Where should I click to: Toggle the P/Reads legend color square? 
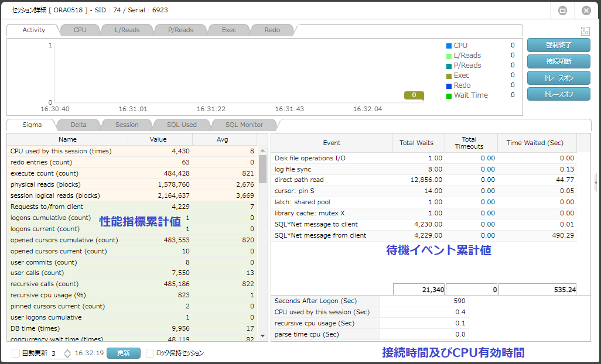point(449,66)
